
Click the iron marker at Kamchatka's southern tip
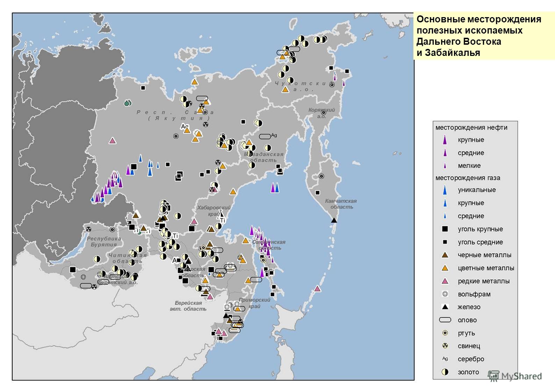tap(334, 220)
